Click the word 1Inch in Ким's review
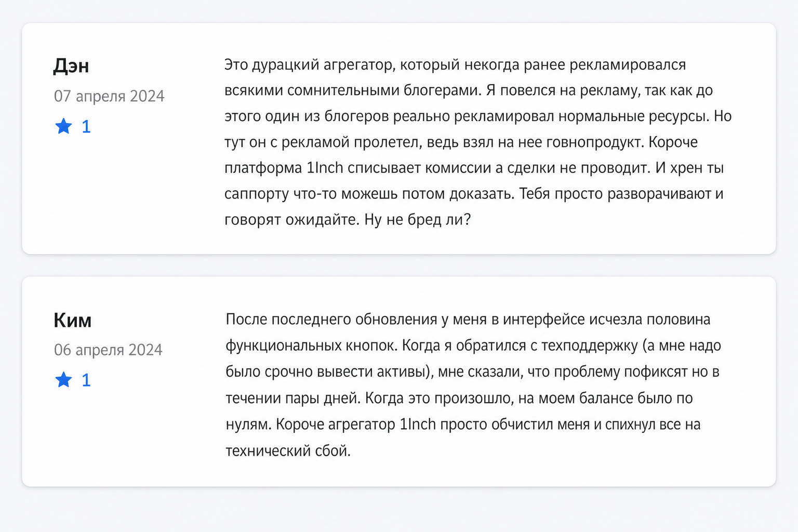Screen dimensions: 798x532 [x=418, y=424]
